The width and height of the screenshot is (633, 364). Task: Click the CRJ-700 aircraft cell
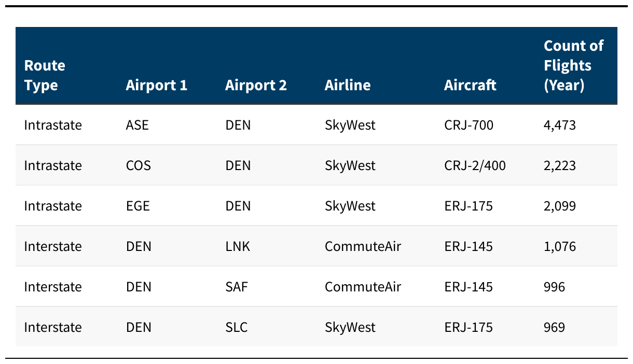(469, 125)
